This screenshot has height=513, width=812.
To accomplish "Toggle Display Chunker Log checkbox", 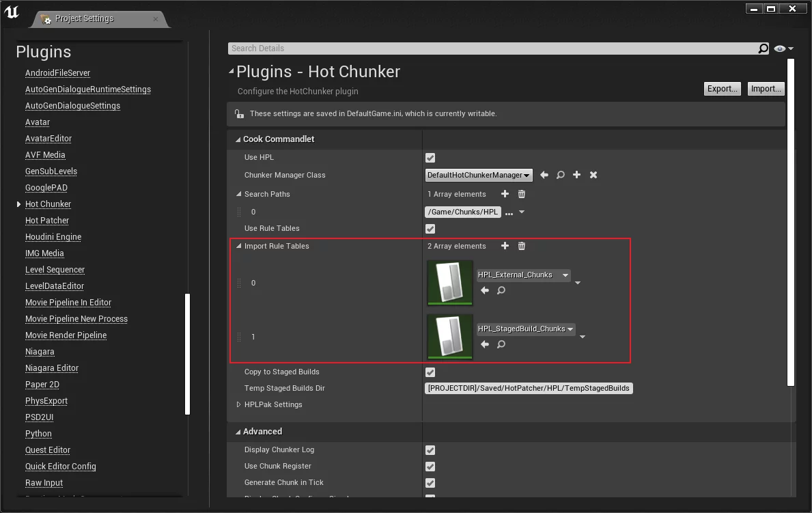I will [x=430, y=449].
